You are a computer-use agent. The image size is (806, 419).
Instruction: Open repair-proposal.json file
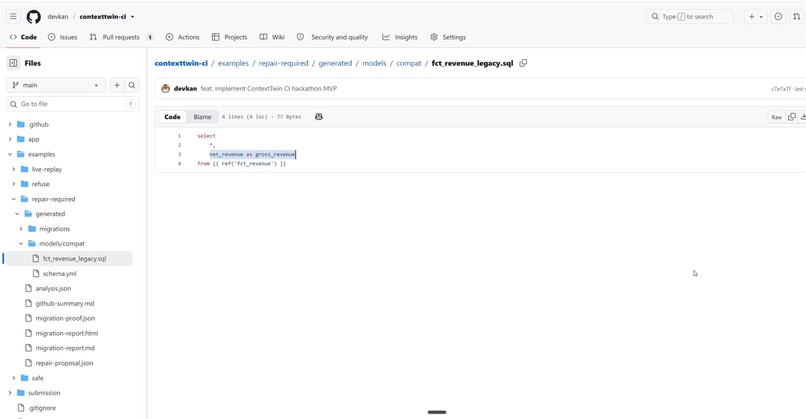(x=64, y=363)
